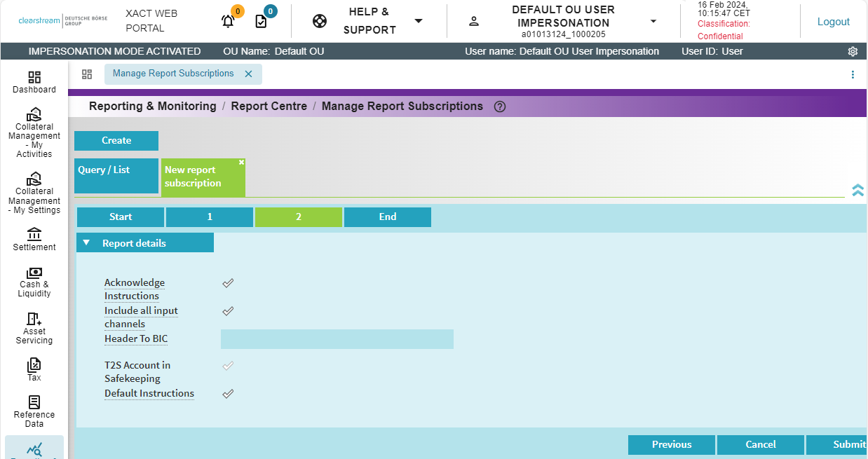Viewport: 868px width, 459px height.
Task: Disable Include all input channels
Action: point(227,310)
